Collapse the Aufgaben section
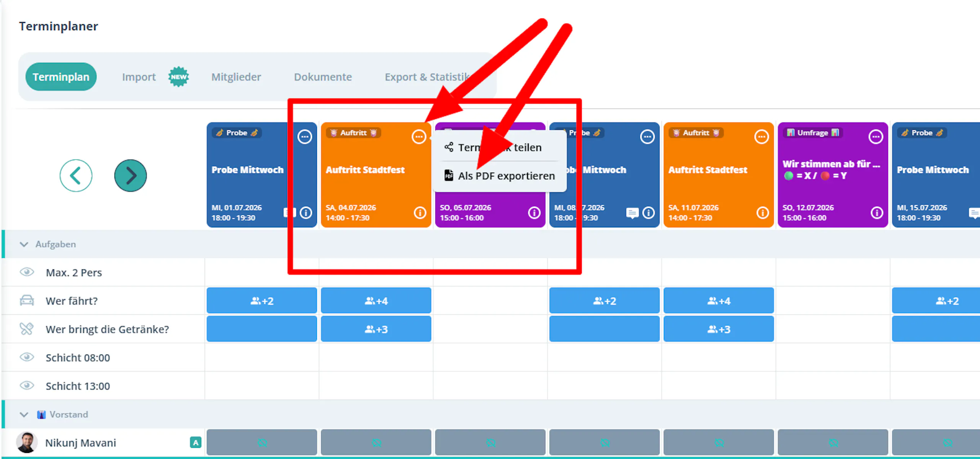The width and height of the screenshot is (980, 459). pyautogui.click(x=24, y=244)
